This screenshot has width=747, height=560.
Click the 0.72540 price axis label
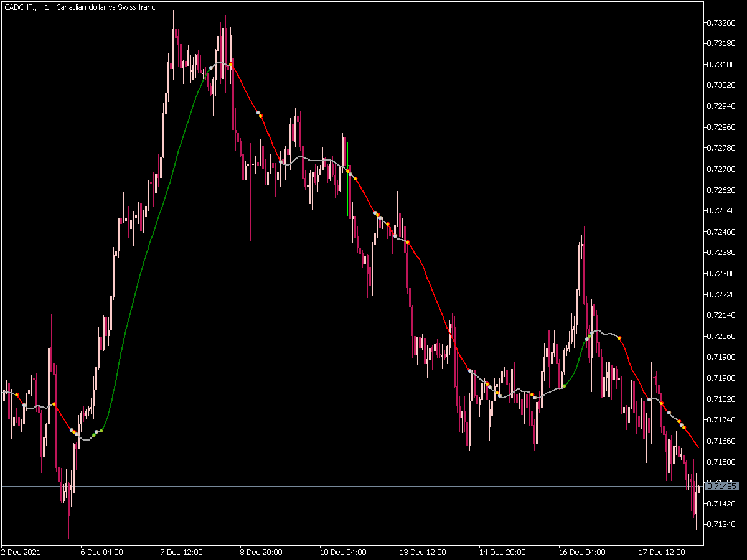tap(721, 211)
